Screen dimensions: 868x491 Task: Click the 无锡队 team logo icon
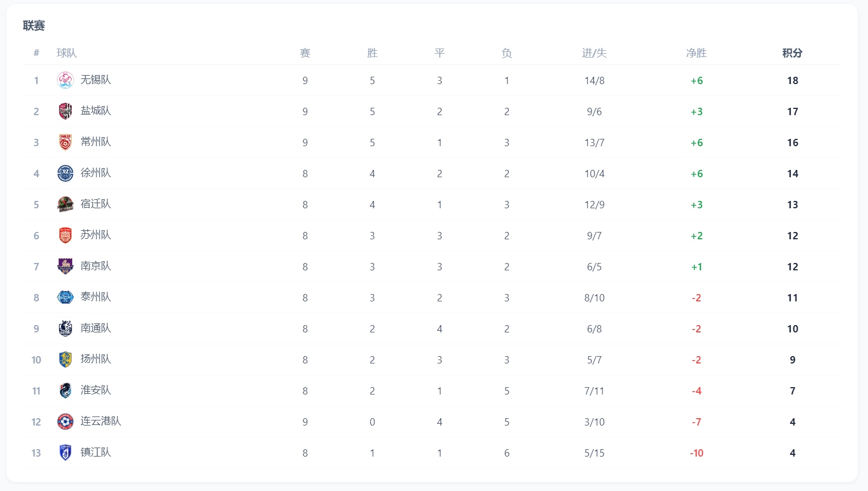(65, 80)
